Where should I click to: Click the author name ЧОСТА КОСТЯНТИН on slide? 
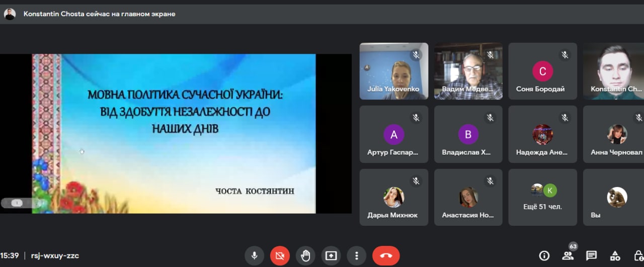255,191
